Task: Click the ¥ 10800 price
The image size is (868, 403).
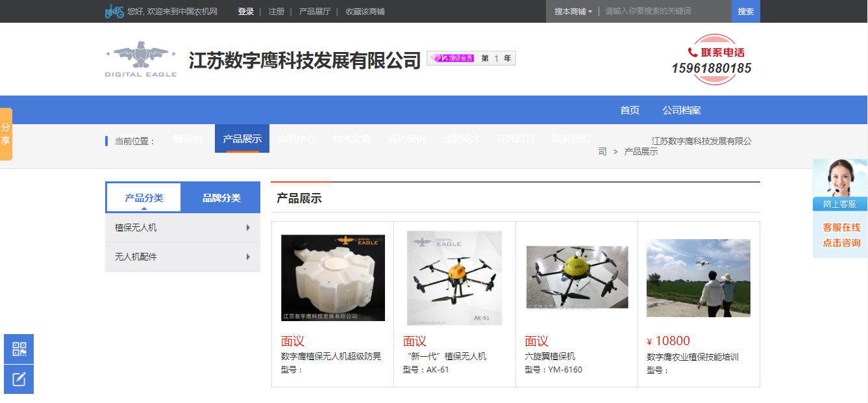Action: click(669, 341)
